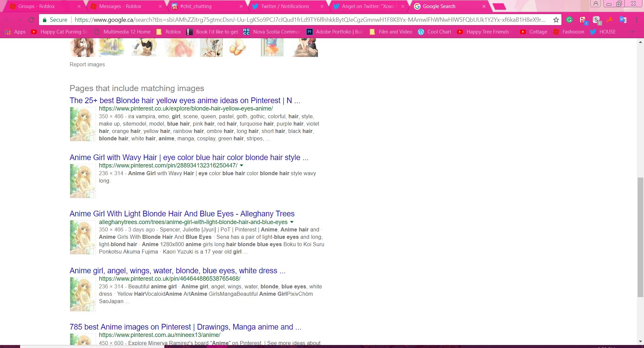The image size is (644, 348).
Task: Switch to the Messages - Roblox tab
Action: coord(124,6)
